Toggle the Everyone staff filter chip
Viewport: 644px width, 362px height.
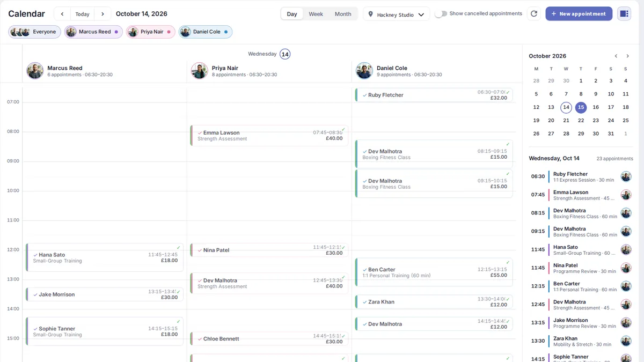point(34,32)
